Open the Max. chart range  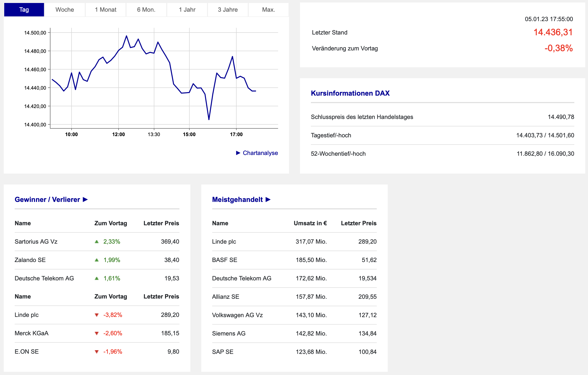tap(268, 10)
